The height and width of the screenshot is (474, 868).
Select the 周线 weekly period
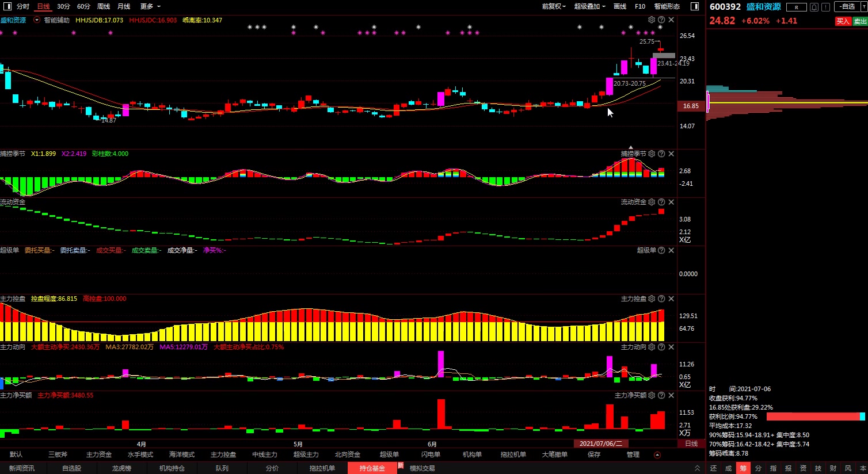pyautogui.click(x=104, y=6)
